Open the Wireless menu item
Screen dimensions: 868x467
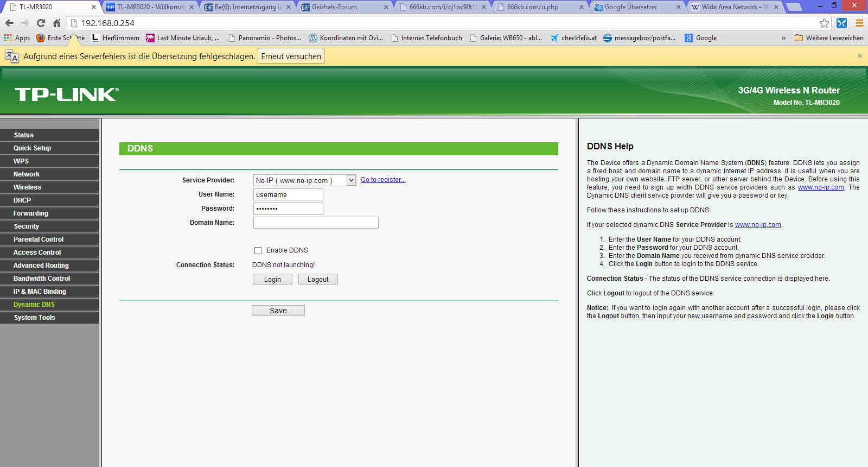tap(49, 187)
